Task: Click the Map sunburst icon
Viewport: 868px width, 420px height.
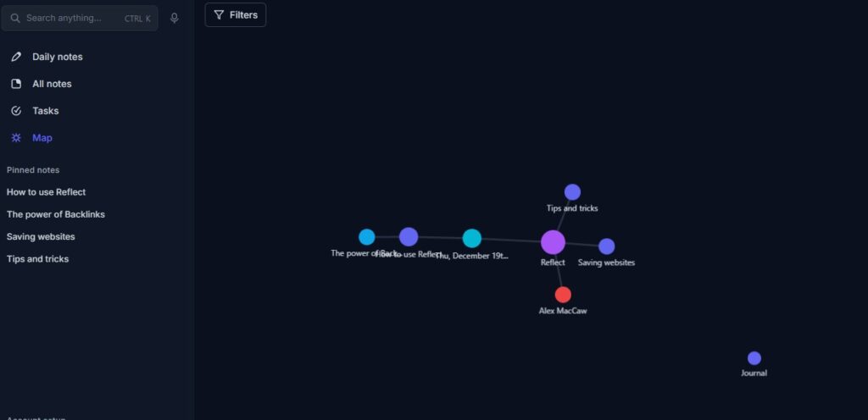Action: tap(16, 138)
